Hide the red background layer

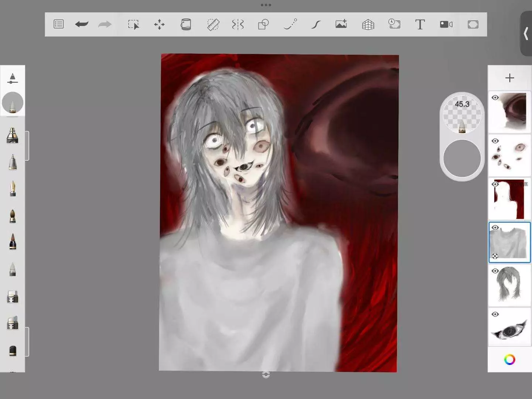pyautogui.click(x=495, y=184)
